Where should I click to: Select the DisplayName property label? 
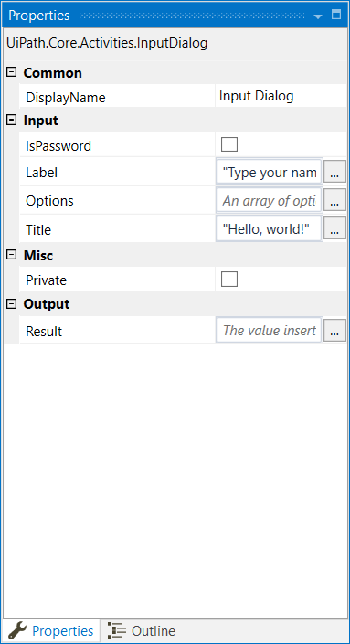pyautogui.click(x=66, y=98)
